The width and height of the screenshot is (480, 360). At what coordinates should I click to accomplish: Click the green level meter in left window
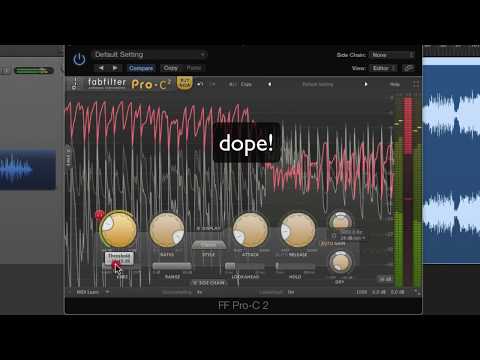33,71
